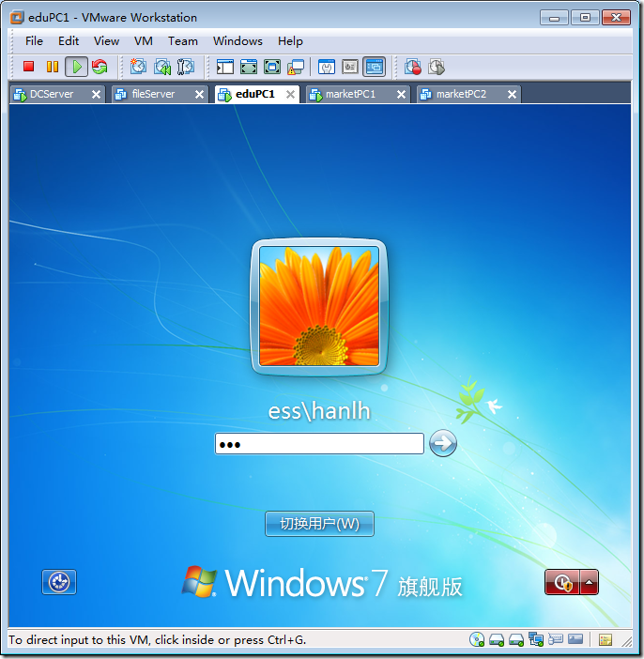Screen dimensions: 644x659
Task: Take a snapshot of the VM
Action: (x=138, y=67)
